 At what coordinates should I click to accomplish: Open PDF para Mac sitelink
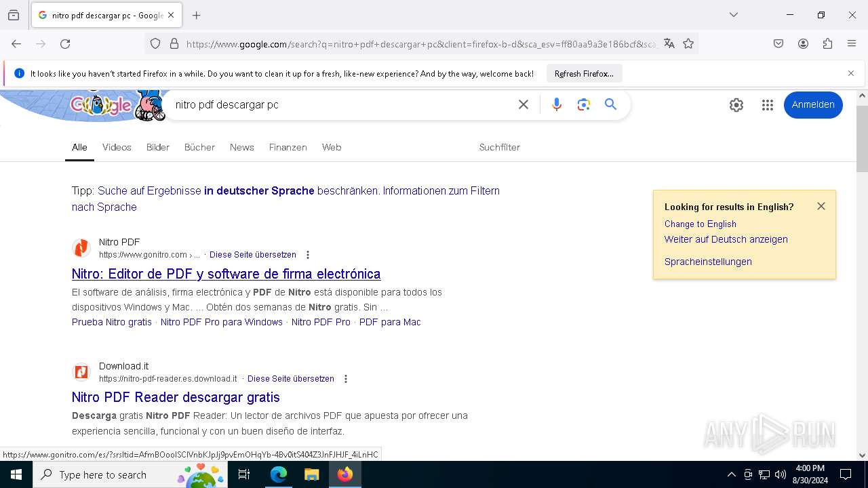tap(390, 322)
